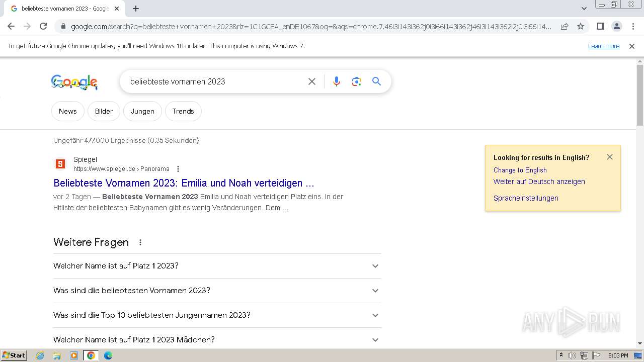Open Windows Media Player from taskbar

(x=74, y=355)
